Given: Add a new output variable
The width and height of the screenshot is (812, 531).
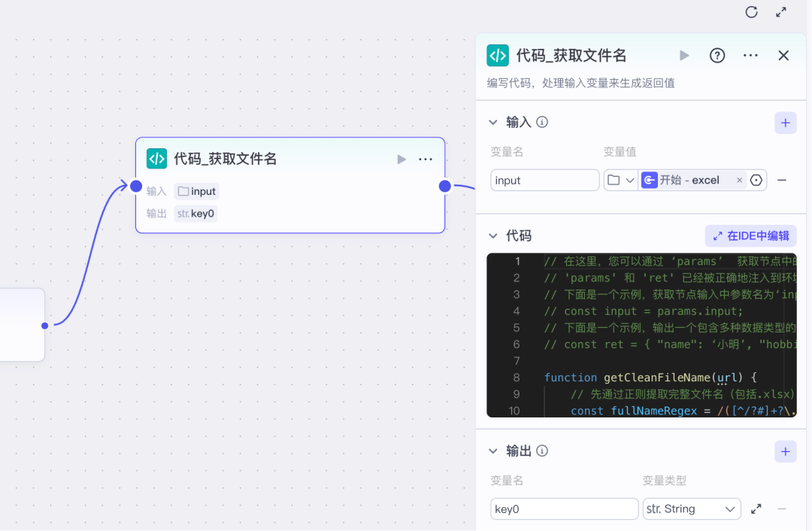Looking at the screenshot, I should [786, 452].
